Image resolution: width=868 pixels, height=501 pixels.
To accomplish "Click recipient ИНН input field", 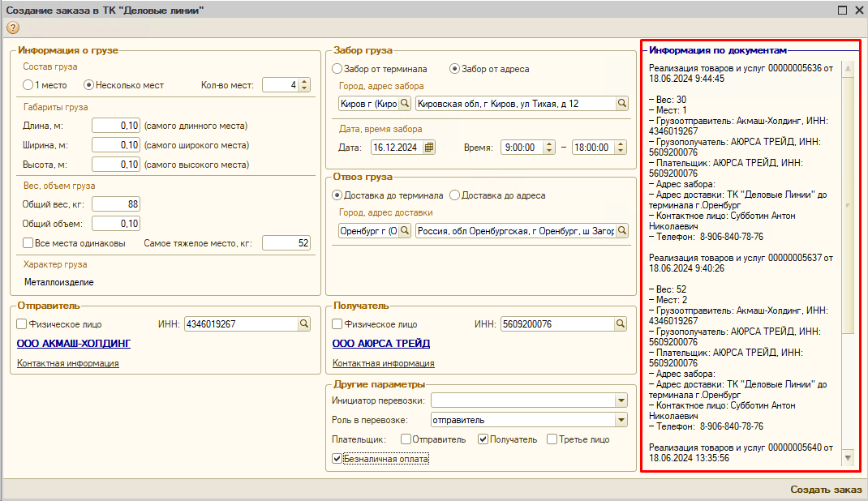I will coord(557,324).
